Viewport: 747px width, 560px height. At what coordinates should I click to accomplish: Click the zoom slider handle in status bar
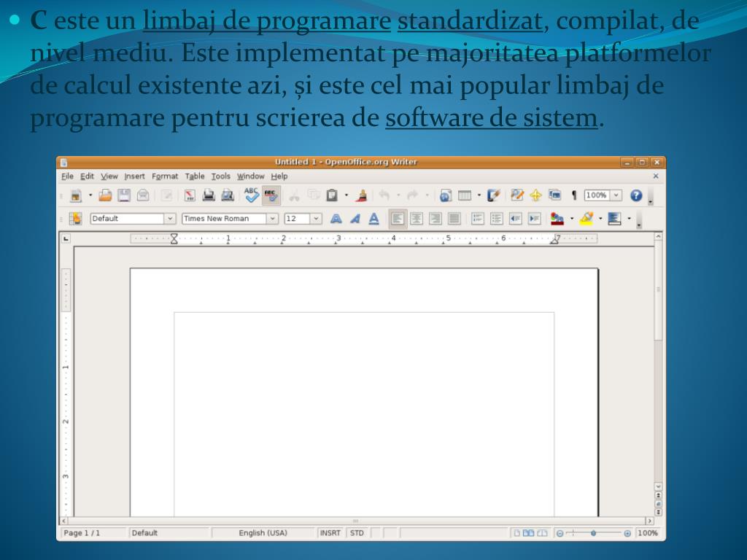pos(593,533)
